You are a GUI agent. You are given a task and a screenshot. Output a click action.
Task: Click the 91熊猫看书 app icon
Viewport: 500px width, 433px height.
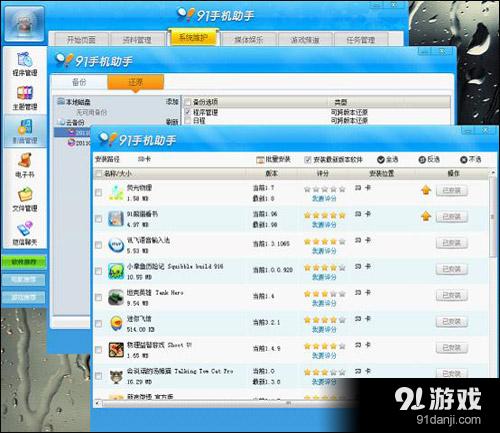pyautogui.click(x=116, y=219)
